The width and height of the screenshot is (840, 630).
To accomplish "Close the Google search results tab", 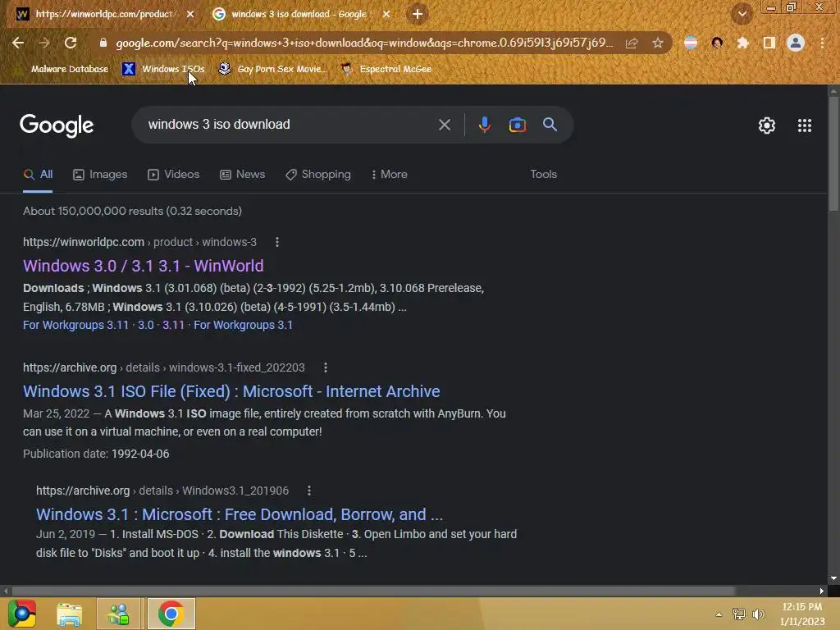I will [x=386, y=14].
